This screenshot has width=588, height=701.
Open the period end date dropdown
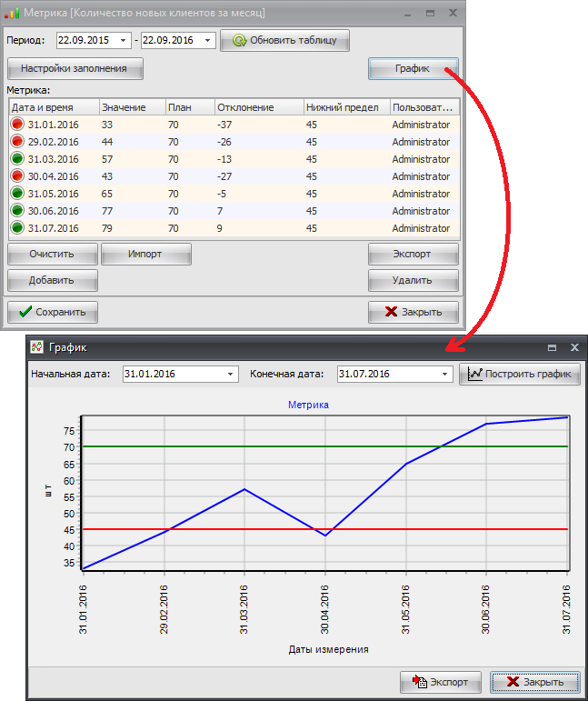click(209, 41)
